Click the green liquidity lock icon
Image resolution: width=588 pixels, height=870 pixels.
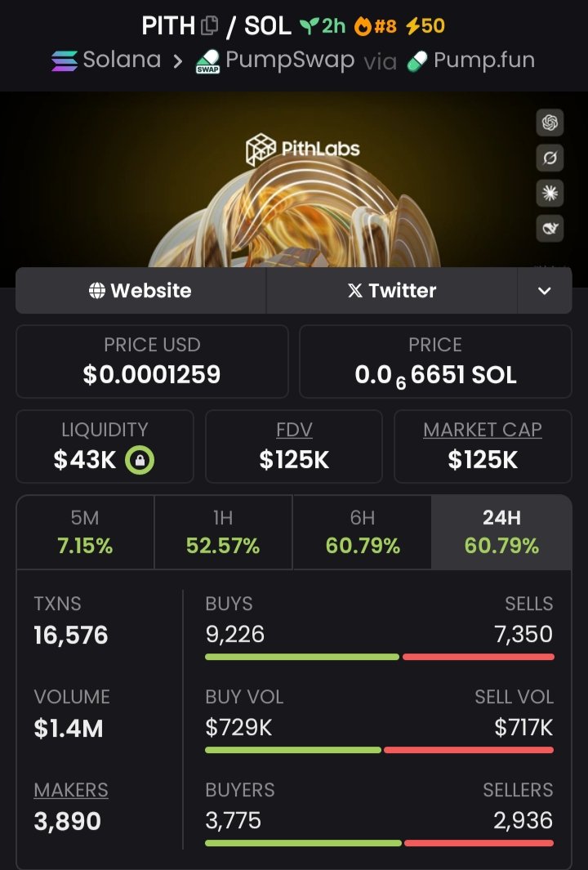[x=140, y=460]
